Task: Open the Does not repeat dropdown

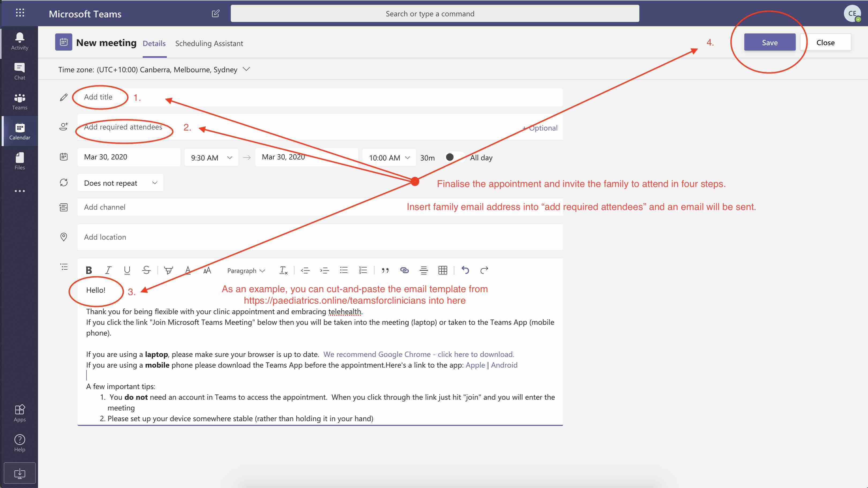Action: click(120, 183)
